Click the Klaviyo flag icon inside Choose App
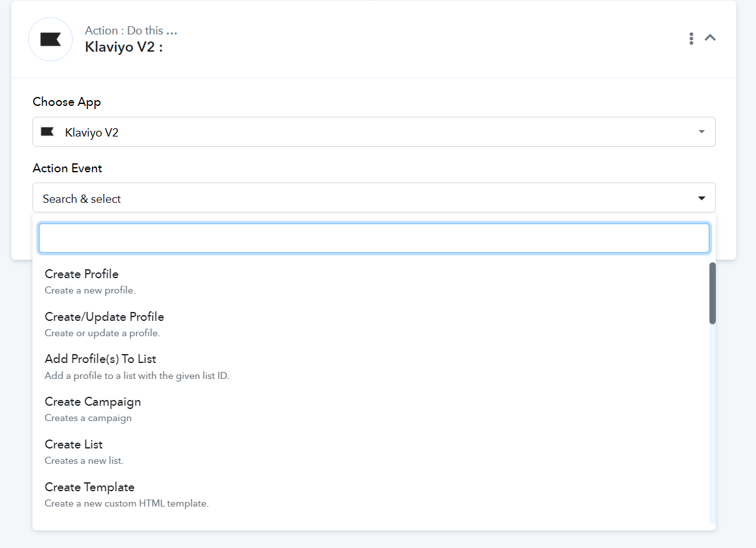Image resolution: width=756 pixels, height=548 pixels. (47, 131)
